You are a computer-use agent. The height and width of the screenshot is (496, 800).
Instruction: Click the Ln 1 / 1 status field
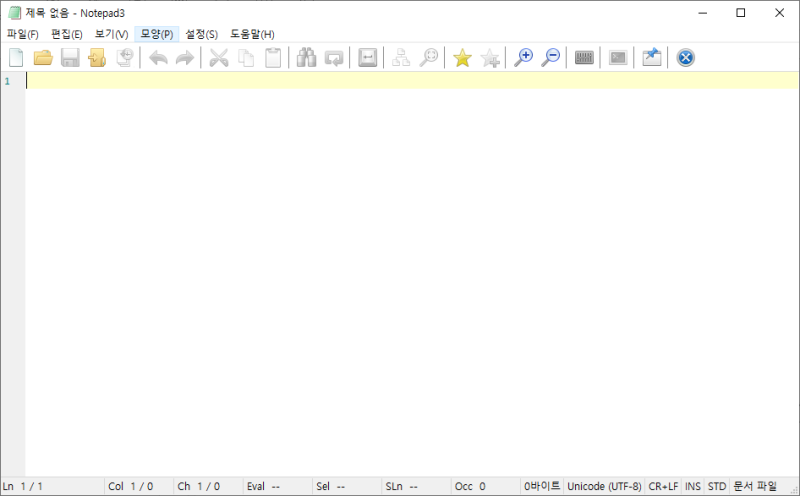(x=53, y=486)
